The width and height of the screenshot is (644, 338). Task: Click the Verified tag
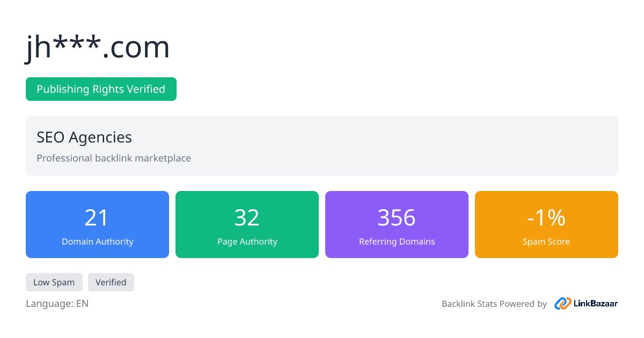(111, 282)
